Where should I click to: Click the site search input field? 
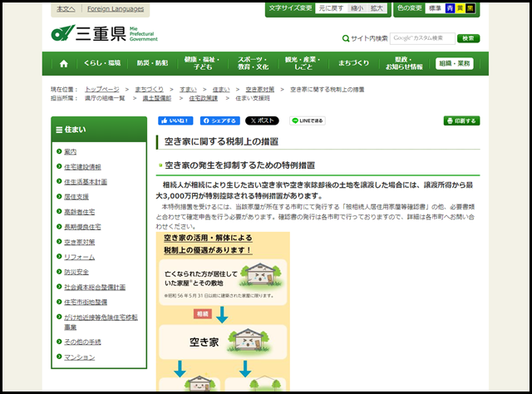(x=422, y=38)
